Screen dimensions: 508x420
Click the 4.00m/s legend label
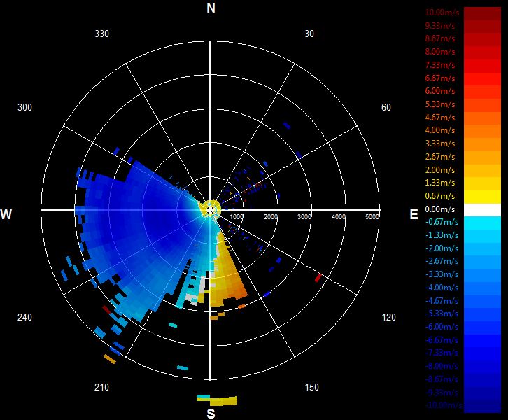[x=440, y=130]
